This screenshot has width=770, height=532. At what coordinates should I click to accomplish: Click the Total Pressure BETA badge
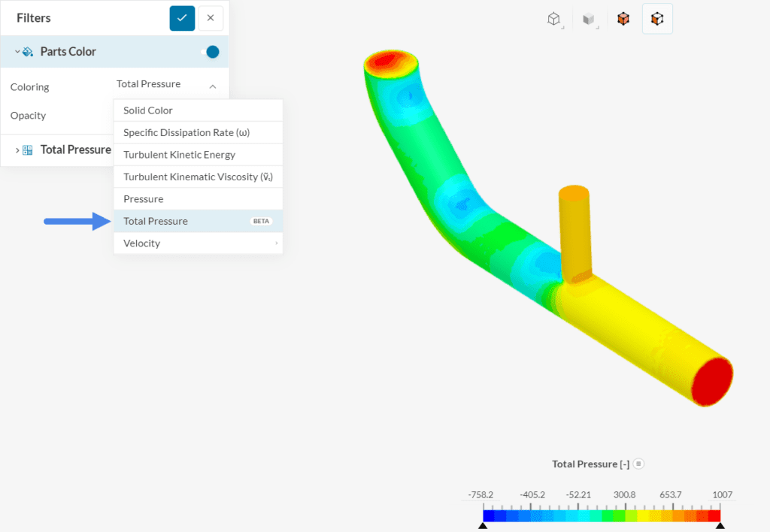261,221
